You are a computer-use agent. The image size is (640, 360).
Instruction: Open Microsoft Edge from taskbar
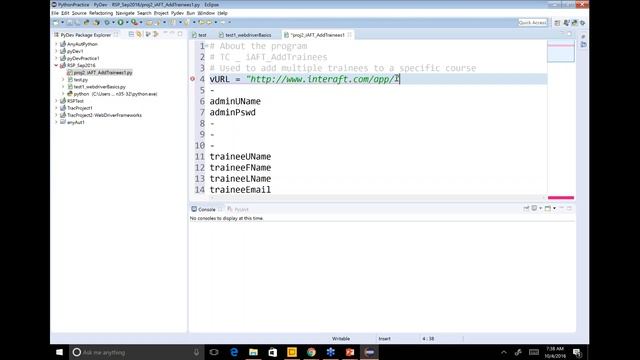click(x=234, y=352)
